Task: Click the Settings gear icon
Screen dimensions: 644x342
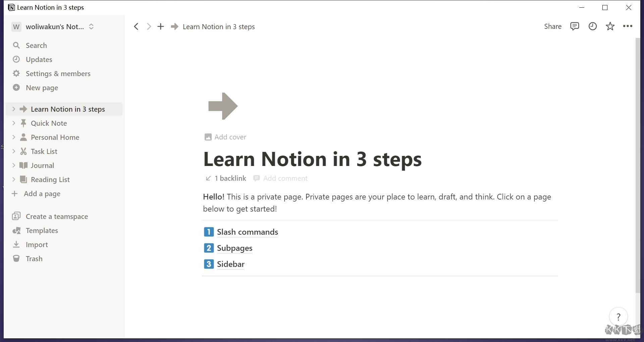Action: [x=16, y=73]
